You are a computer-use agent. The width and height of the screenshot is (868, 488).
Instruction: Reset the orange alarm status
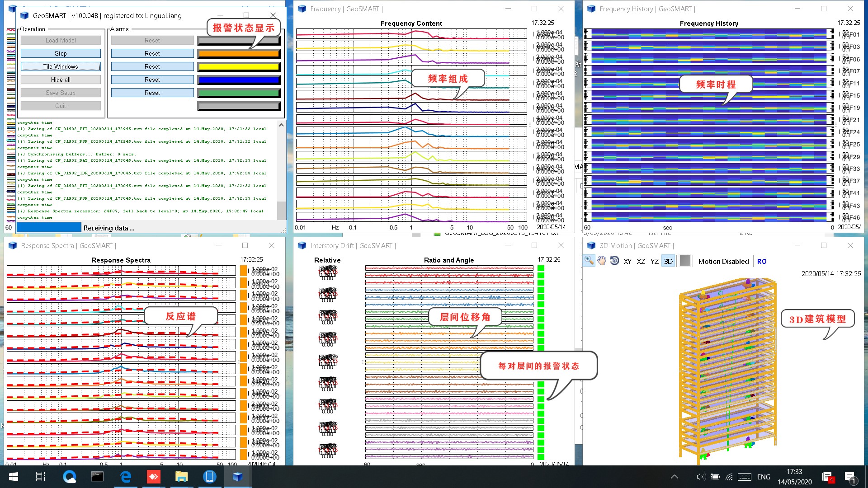pyautogui.click(x=151, y=53)
